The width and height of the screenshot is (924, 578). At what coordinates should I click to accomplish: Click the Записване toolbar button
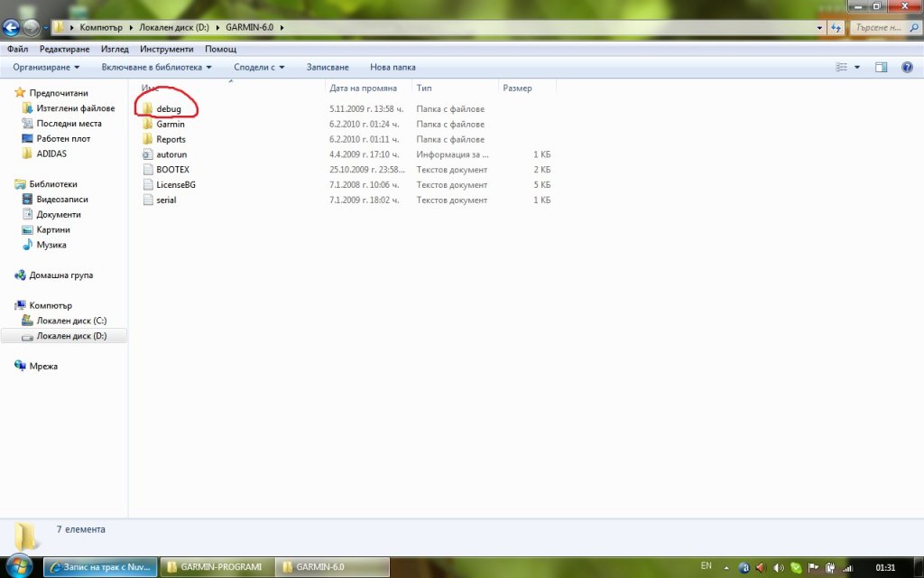327,67
